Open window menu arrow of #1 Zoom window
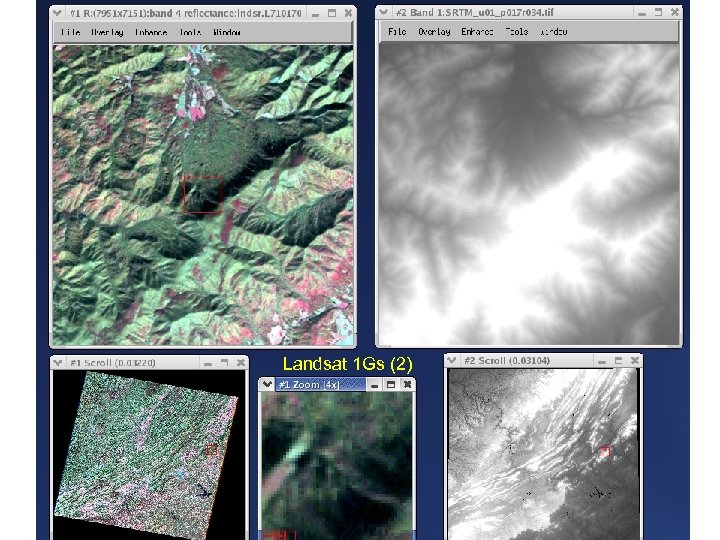 [267, 384]
